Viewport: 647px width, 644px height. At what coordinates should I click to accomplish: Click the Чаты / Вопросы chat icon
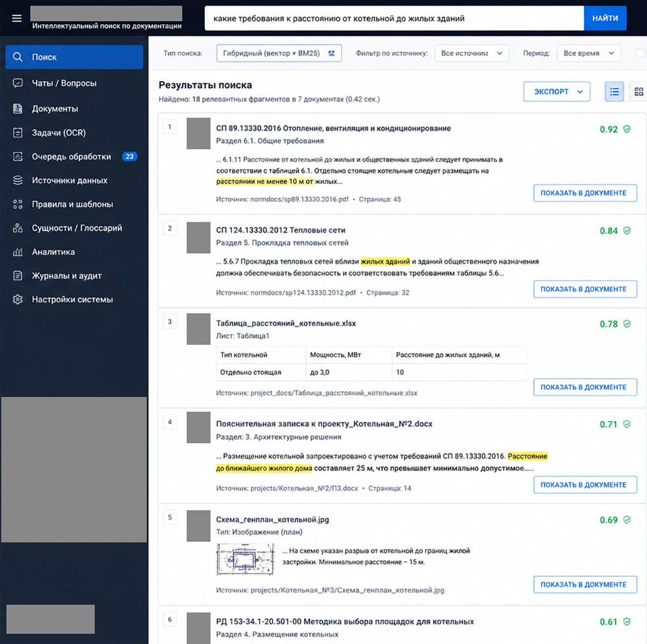(18, 83)
